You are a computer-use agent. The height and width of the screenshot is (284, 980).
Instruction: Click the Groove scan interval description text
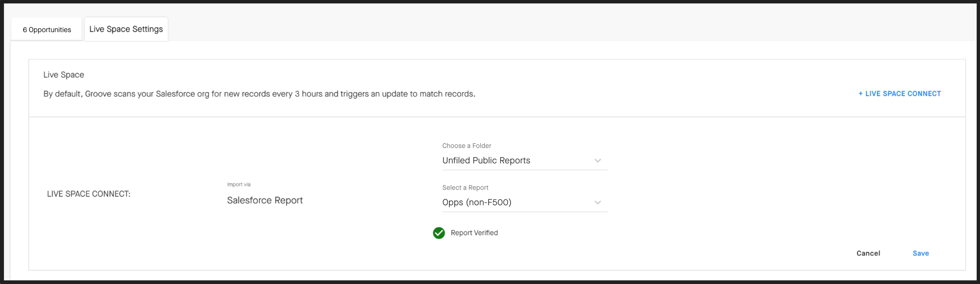tap(259, 94)
